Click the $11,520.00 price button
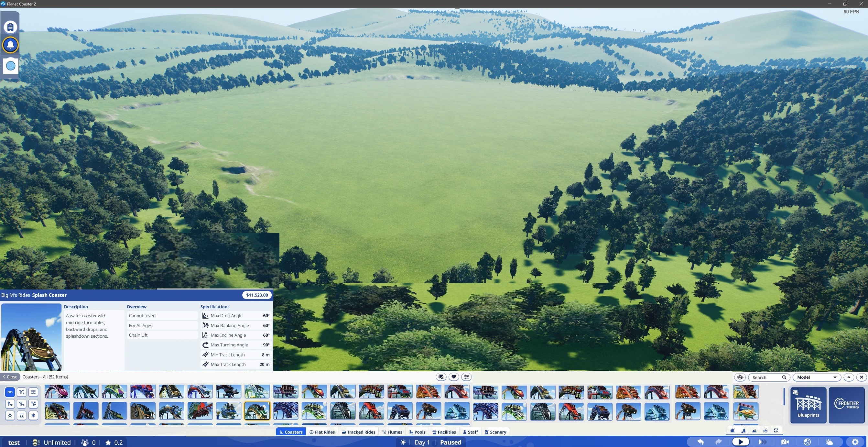The height and width of the screenshot is (447, 868). (x=257, y=295)
